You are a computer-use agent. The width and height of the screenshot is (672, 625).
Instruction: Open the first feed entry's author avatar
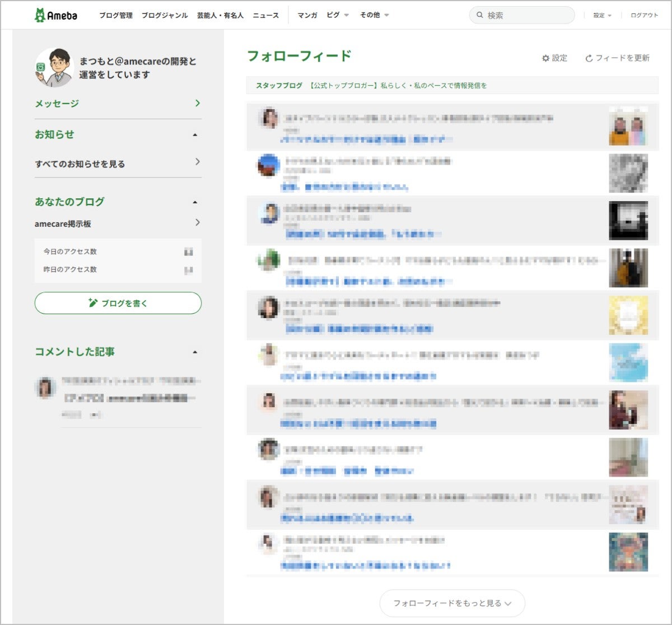[x=269, y=119]
